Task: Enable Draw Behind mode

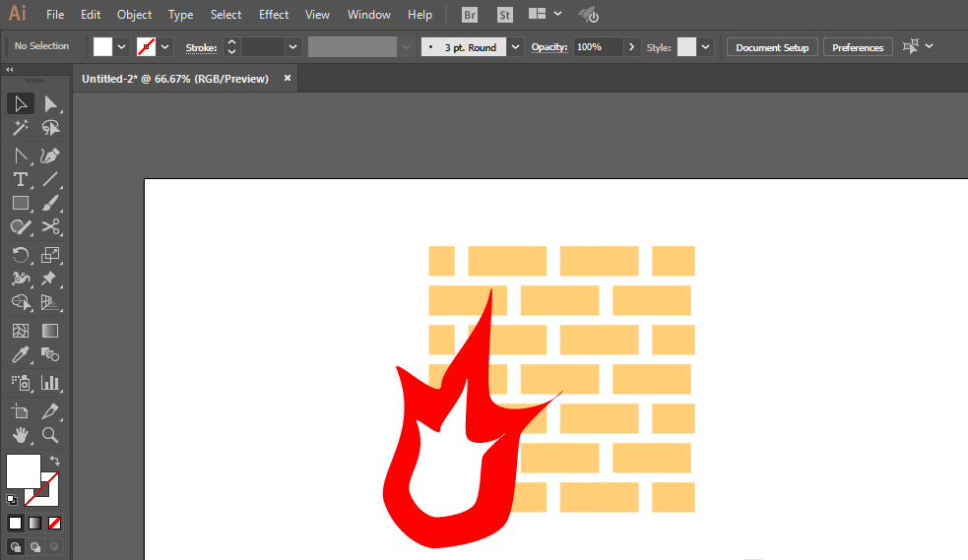Action: (x=35, y=547)
